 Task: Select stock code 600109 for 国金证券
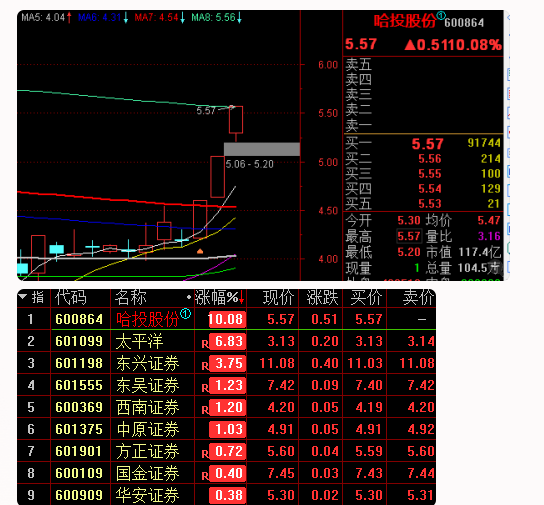pos(79,473)
